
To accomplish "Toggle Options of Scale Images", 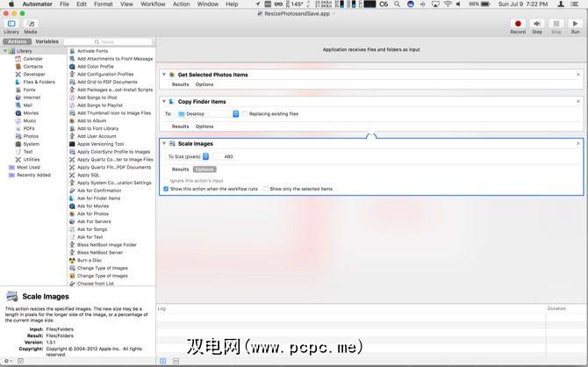I will [204, 169].
